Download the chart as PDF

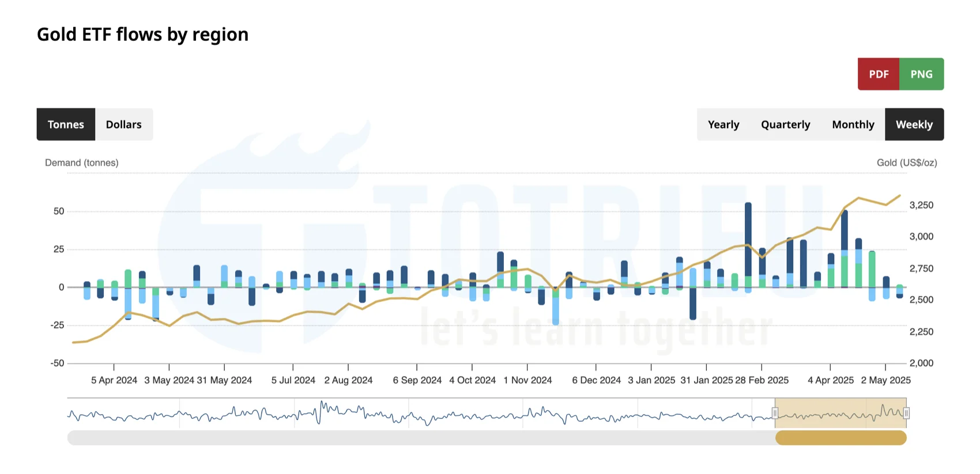(878, 74)
